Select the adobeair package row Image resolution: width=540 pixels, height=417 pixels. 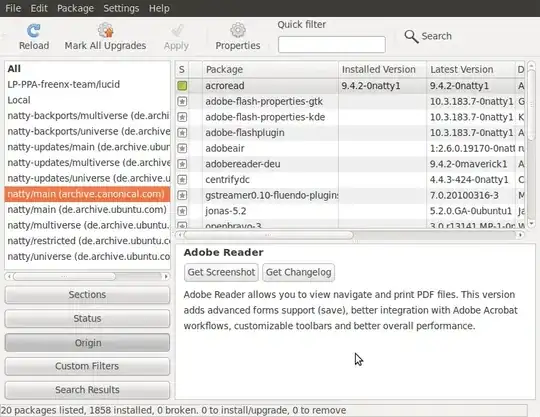pyautogui.click(x=350, y=148)
